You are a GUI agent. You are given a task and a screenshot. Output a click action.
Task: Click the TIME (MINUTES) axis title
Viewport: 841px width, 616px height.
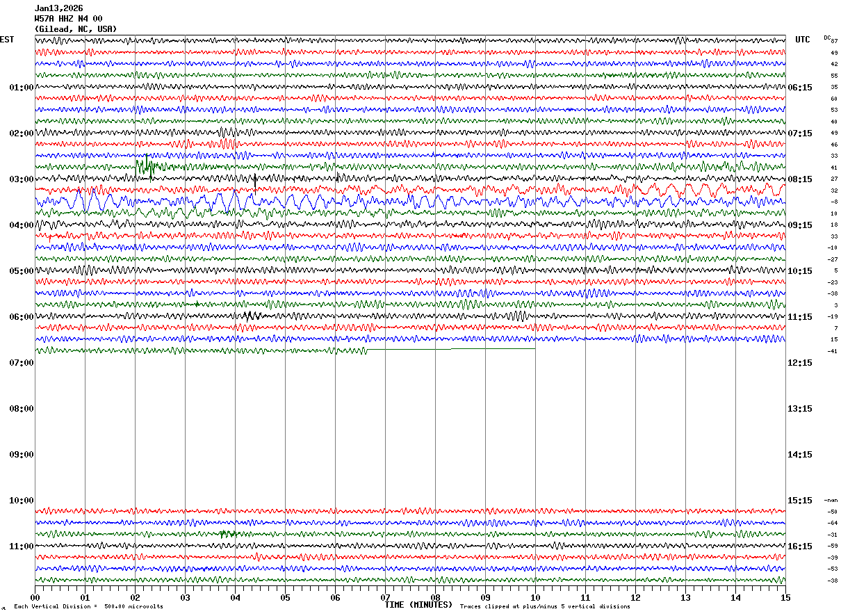418,605
